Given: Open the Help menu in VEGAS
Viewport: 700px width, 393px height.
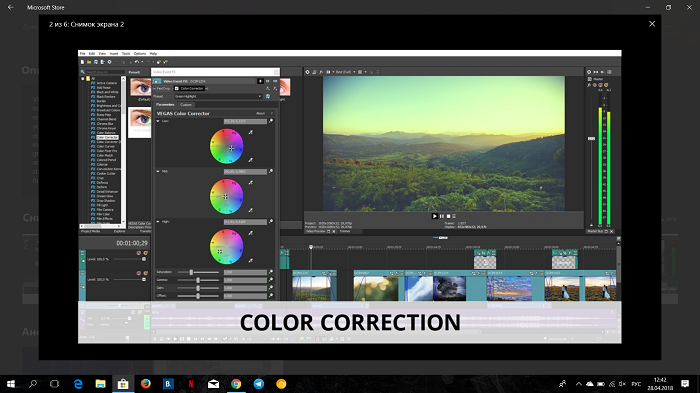Looking at the screenshot, I should (153, 54).
